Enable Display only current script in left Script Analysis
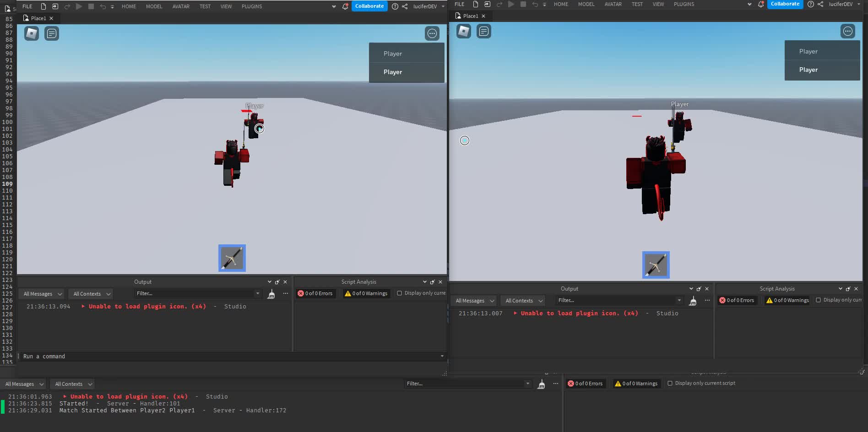This screenshot has width=868, height=432. [399, 293]
